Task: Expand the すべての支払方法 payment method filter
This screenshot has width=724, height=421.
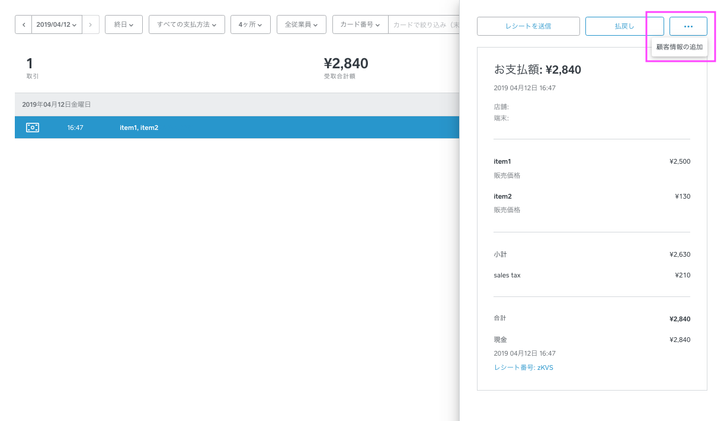Action: click(x=187, y=24)
